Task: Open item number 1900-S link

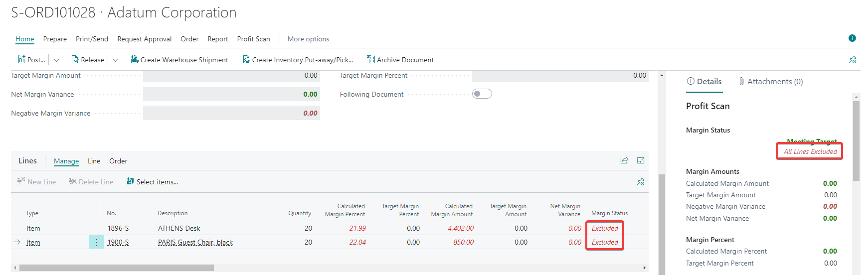Action: coord(118,243)
